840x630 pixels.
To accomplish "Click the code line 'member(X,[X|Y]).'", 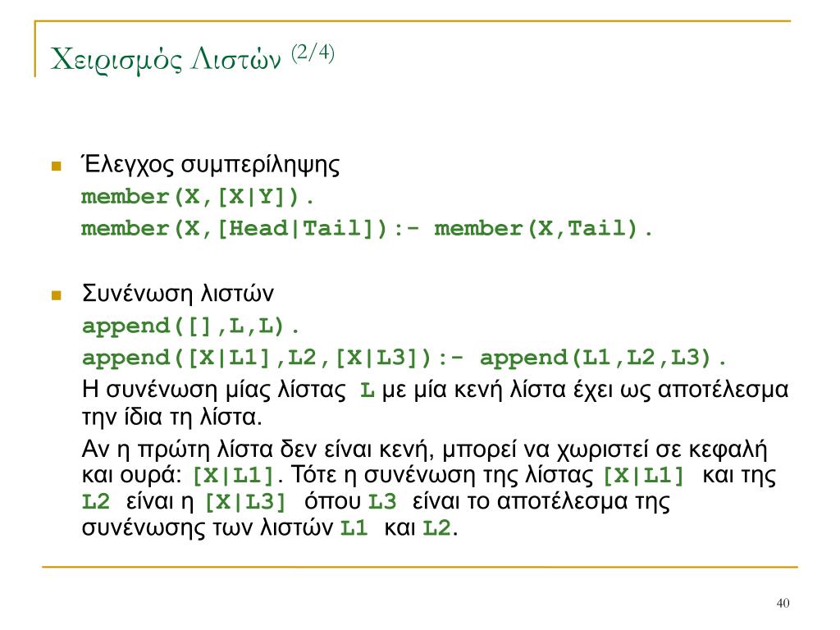I will tap(198, 197).
